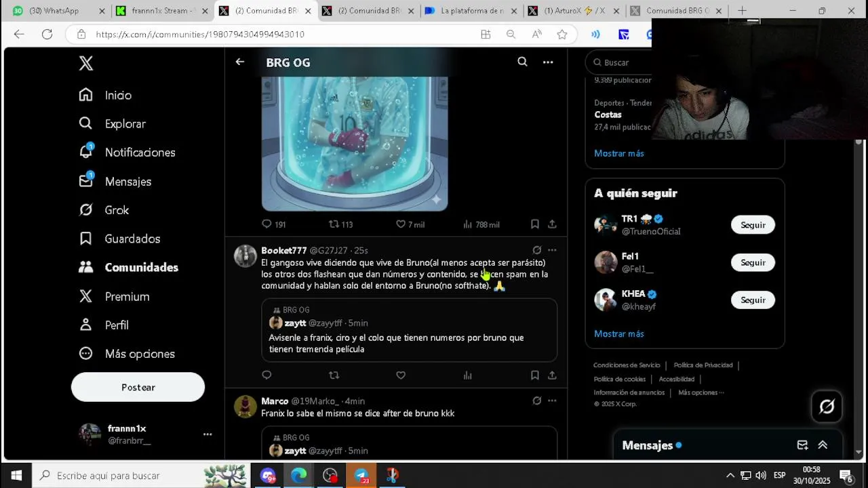Open Costas trending topic
This screenshot has width=868, height=488.
click(x=608, y=115)
